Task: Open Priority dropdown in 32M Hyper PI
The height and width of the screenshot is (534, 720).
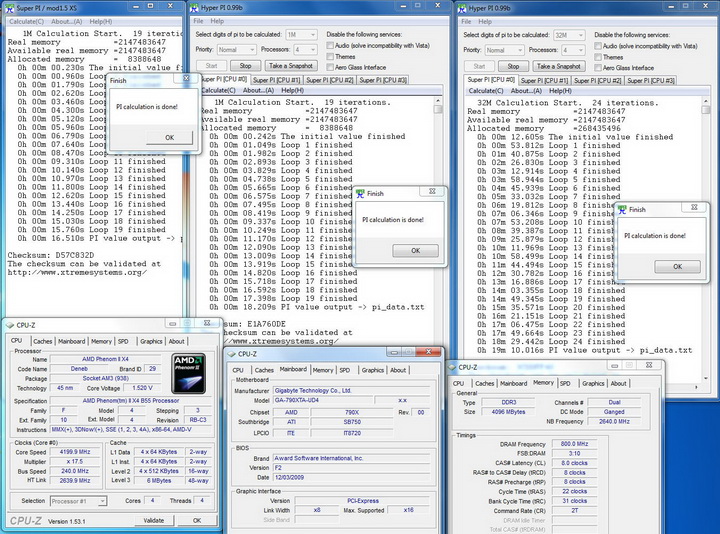Action: (x=504, y=50)
